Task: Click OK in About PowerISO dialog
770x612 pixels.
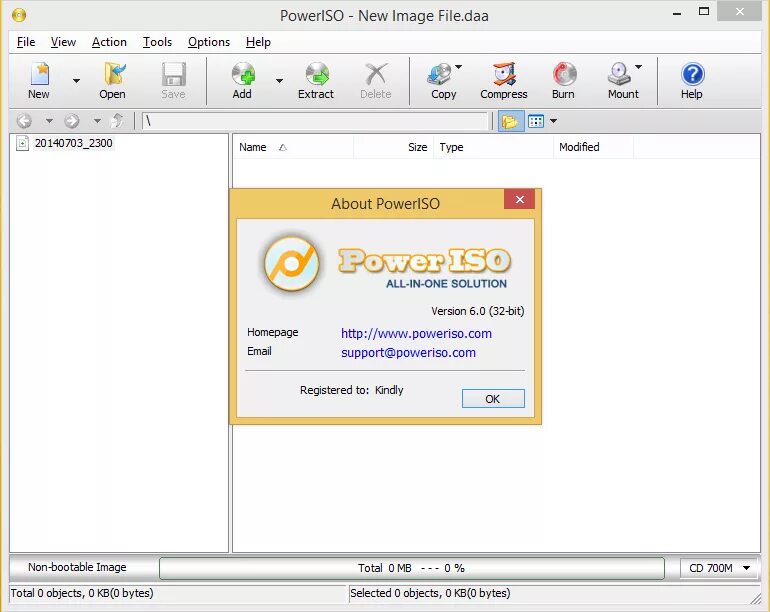Action: 493,398
